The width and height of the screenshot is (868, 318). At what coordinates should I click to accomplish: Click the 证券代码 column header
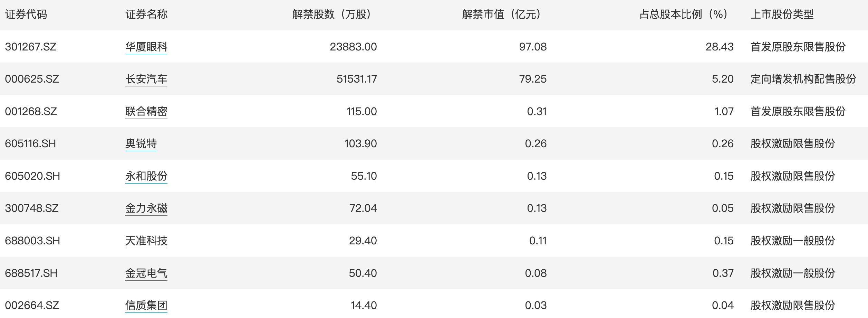[x=26, y=15]
